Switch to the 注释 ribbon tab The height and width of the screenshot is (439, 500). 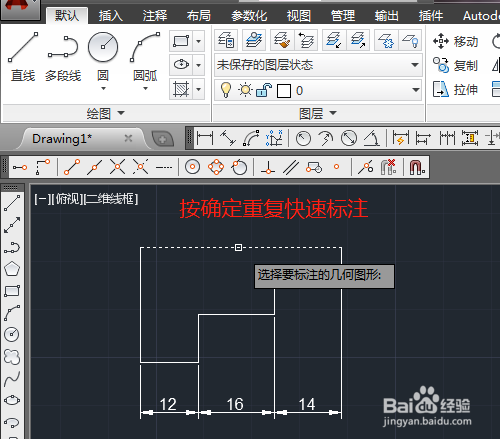pyautogui.click(x=155, y=16)
